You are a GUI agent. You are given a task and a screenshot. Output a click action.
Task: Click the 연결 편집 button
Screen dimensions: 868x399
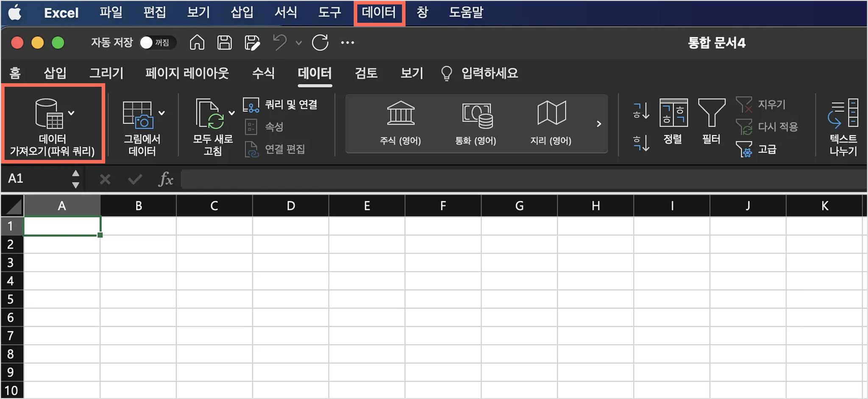(x=275, y=149)
